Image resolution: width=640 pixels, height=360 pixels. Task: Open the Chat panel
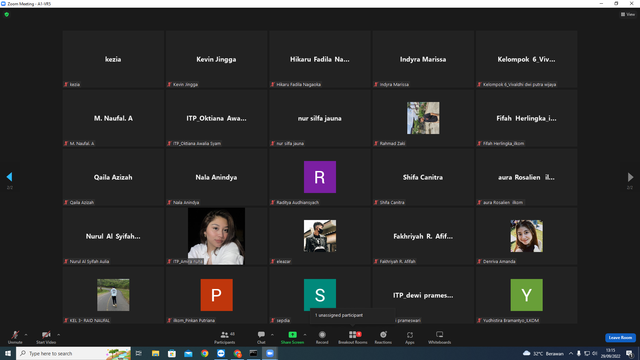[261, 337]
